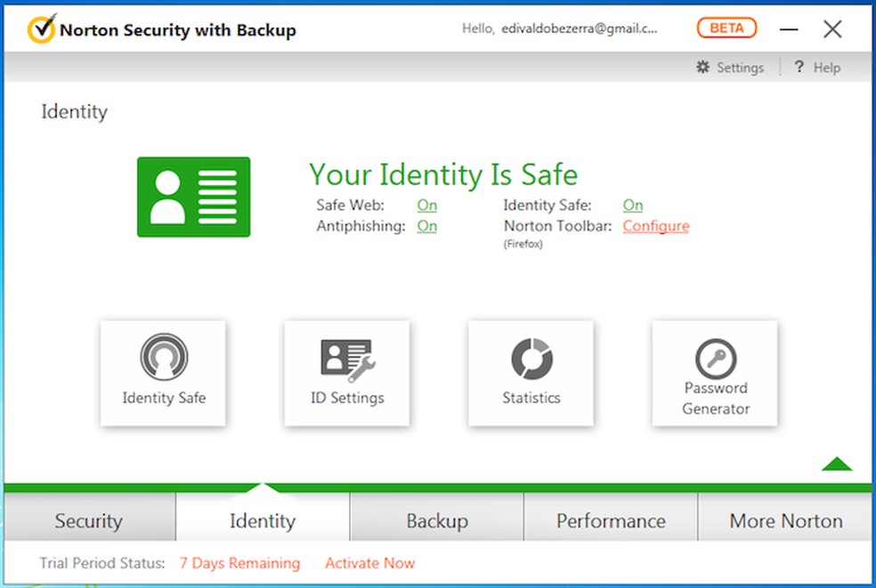Switch to the Security tab
The width and height of the screenshot is (876, 588).
click(x=89, y=520)
